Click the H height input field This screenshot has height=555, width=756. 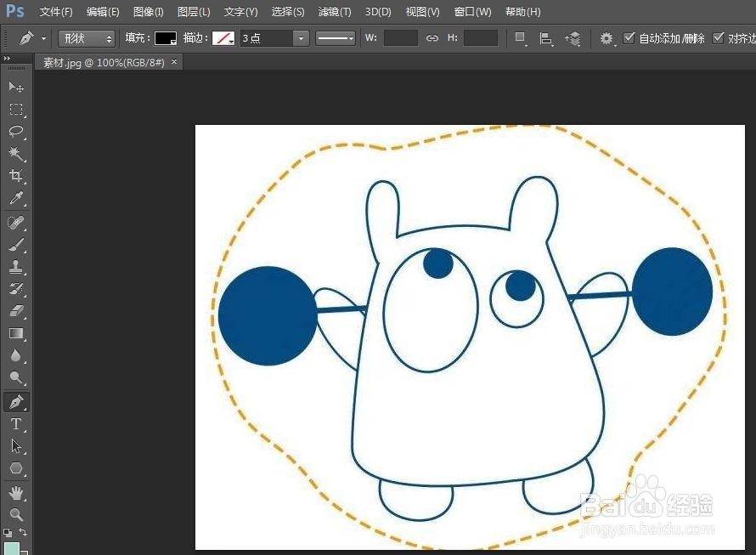pyautogui.click(x=480, y=38)
